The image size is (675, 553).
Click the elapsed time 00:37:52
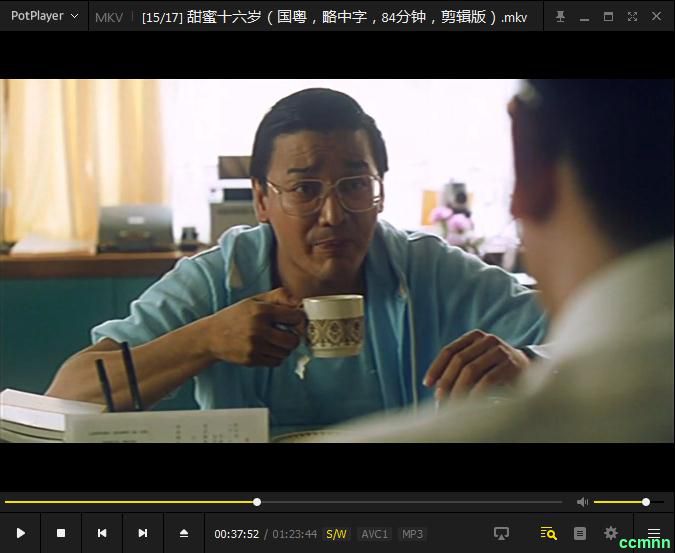(237, 534)
